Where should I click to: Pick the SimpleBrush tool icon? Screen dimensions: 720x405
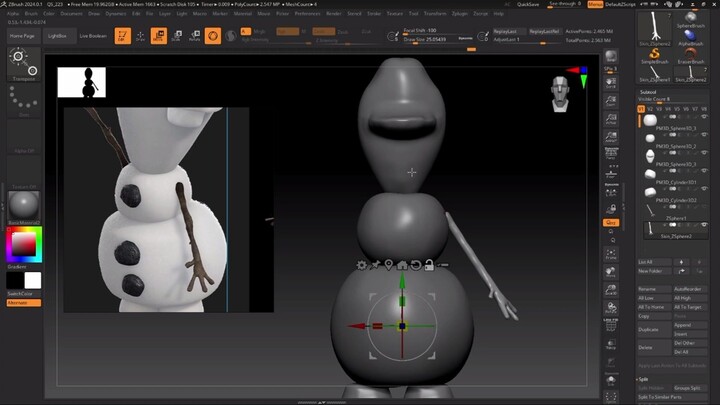[655, 56]
